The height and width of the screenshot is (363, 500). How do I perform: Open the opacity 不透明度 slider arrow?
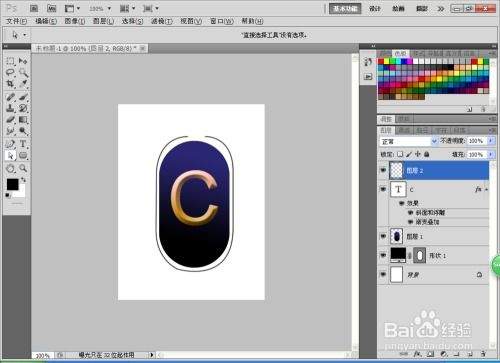490,141
